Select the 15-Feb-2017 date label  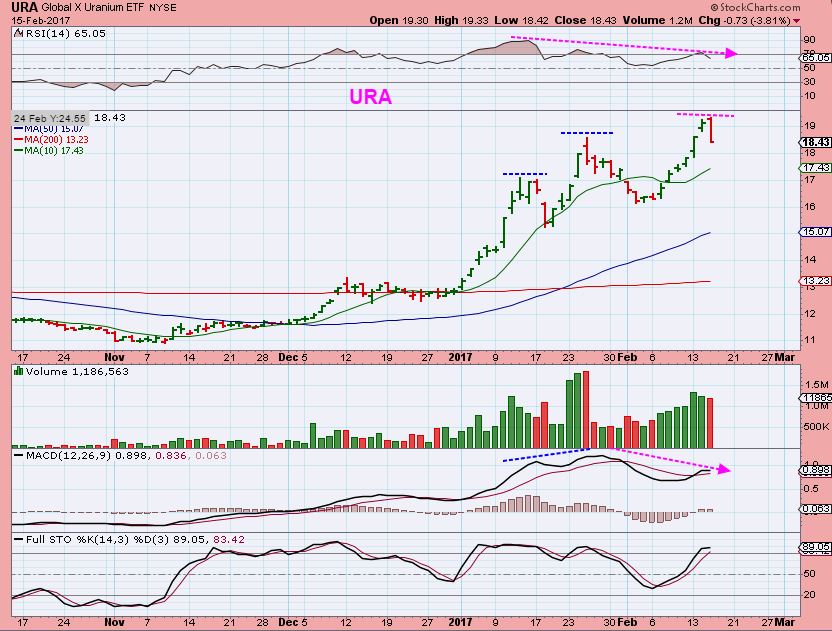(x=40, y=21)
